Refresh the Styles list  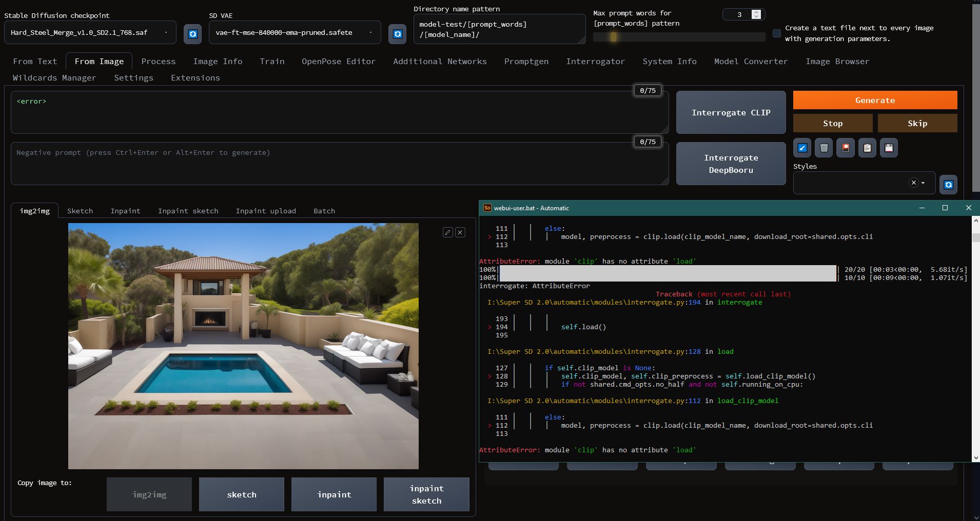pyautogui.click(x=948, y=184)
